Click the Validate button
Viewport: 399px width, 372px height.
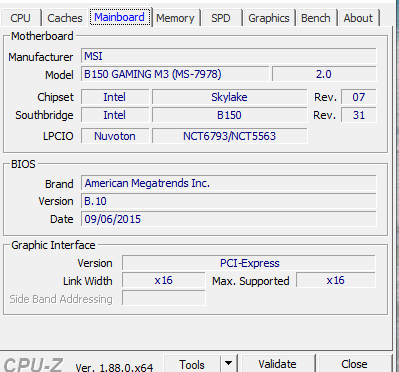point(277,364)
